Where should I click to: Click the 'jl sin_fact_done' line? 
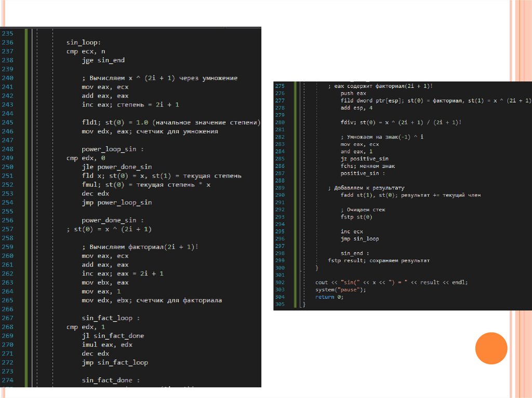(113, 336)
